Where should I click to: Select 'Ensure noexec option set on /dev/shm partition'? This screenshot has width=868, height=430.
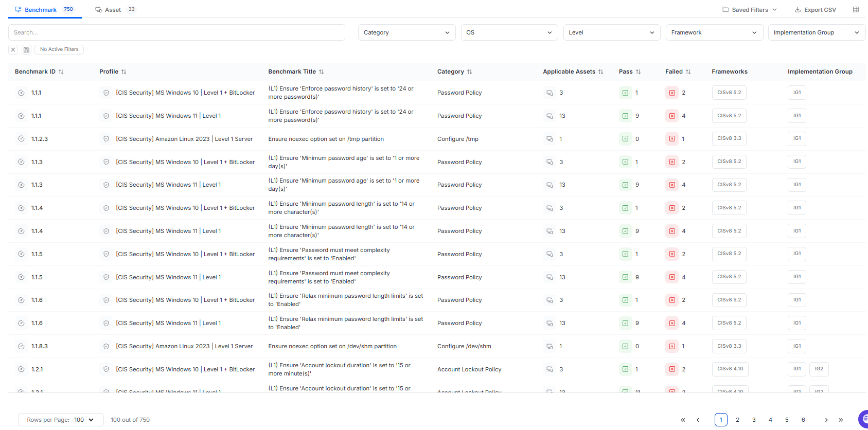332,346
